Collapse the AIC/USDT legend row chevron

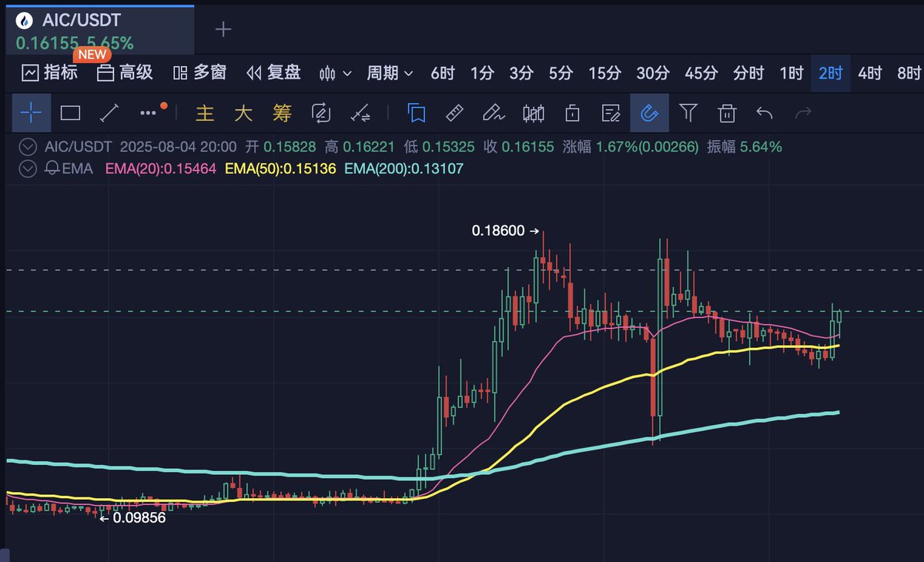click(28, 146)
